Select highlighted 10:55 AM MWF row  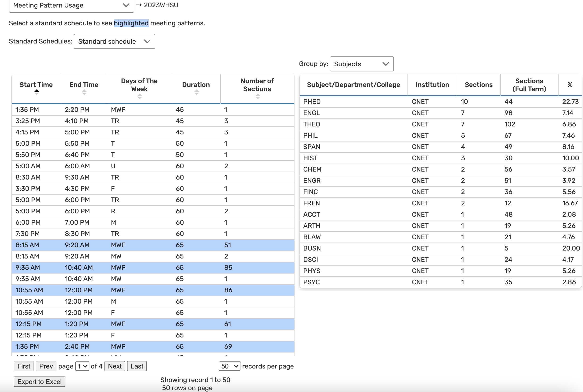click(x=153, y=290)
